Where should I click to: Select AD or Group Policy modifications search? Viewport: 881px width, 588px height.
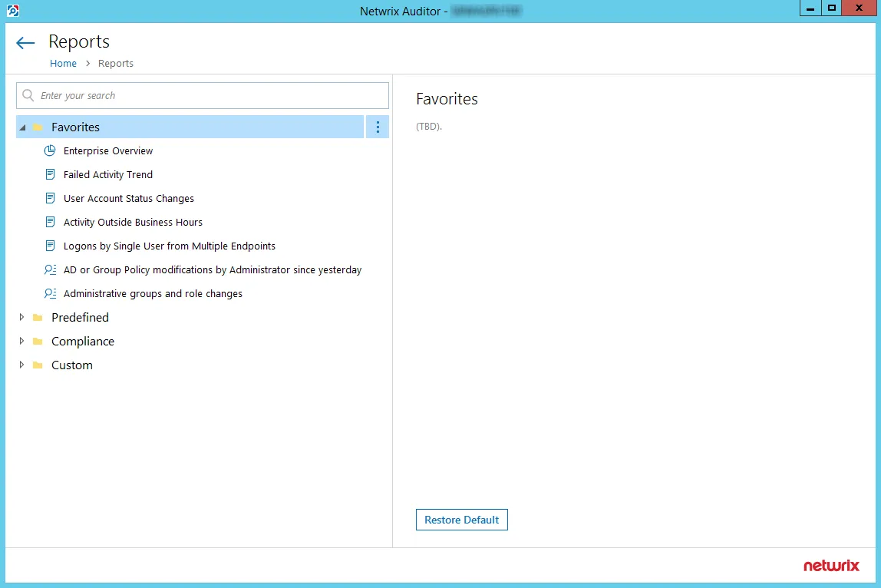[x=213, y=270]
